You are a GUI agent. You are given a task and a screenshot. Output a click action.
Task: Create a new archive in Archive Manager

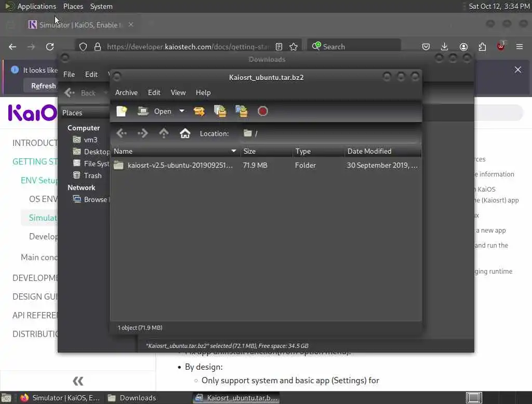point(122,111)
